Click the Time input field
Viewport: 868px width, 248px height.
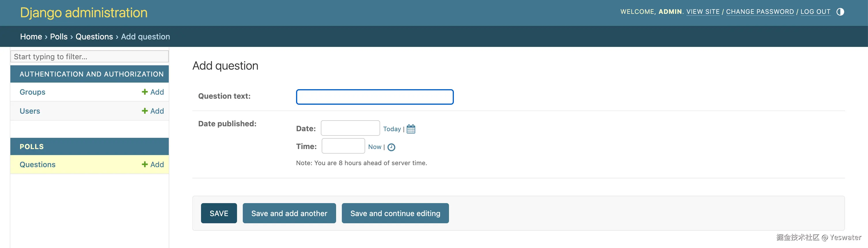343,146
